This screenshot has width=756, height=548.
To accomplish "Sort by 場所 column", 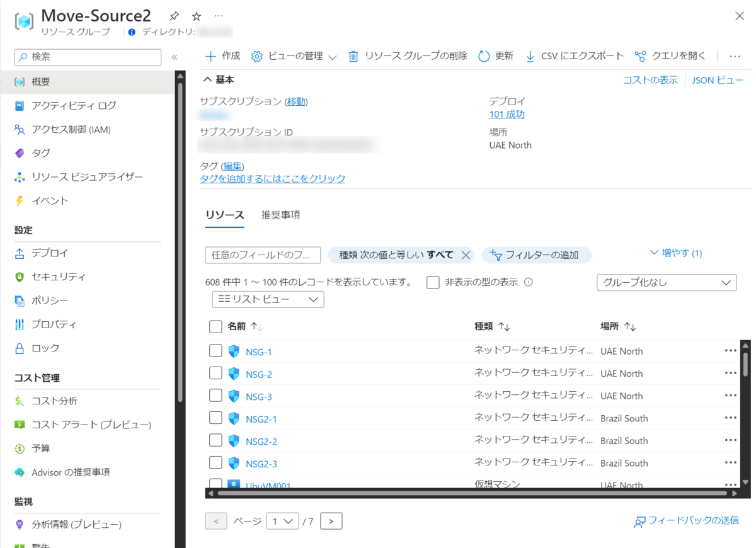I will 618,326.
